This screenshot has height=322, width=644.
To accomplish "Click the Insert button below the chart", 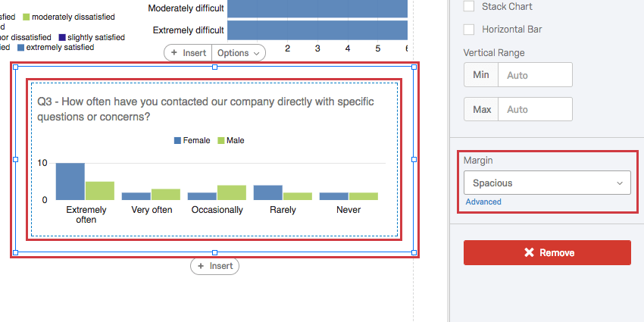I will pyautogui.click(x=214, y=266).
